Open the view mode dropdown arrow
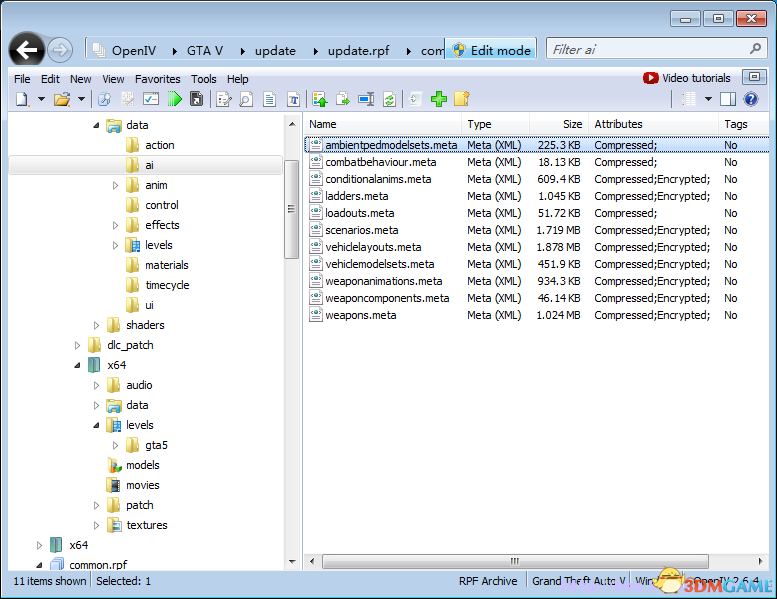 pos(709,99)
